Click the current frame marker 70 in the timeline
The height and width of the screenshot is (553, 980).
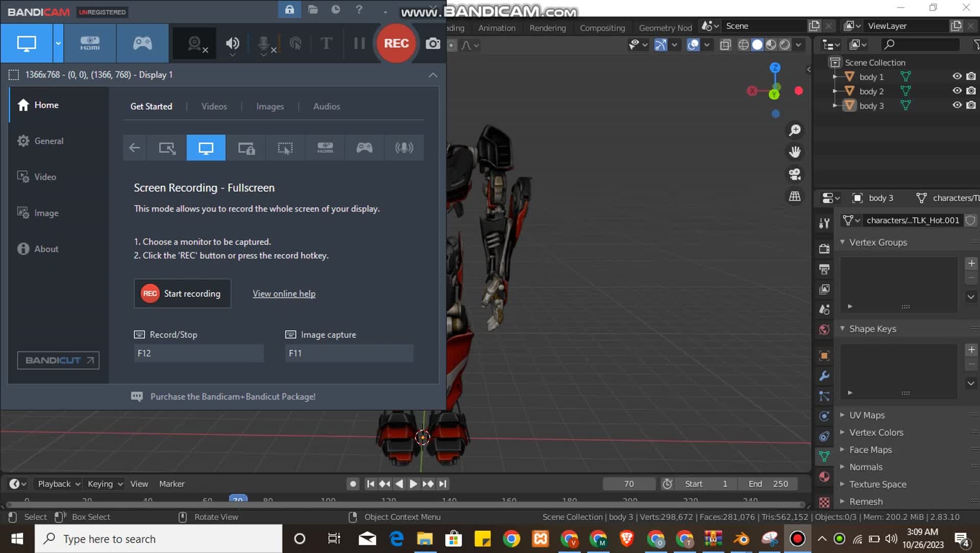pyautogui.click(x=238, y=499)
